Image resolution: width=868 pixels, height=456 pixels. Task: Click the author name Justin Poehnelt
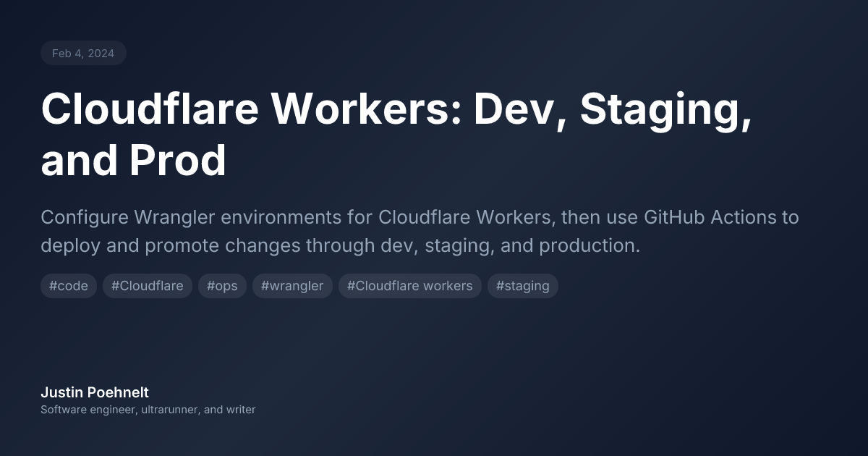pos(95,392)
